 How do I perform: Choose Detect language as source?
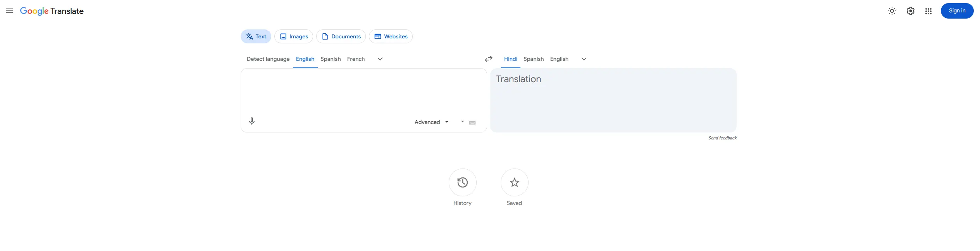[268, 59]
